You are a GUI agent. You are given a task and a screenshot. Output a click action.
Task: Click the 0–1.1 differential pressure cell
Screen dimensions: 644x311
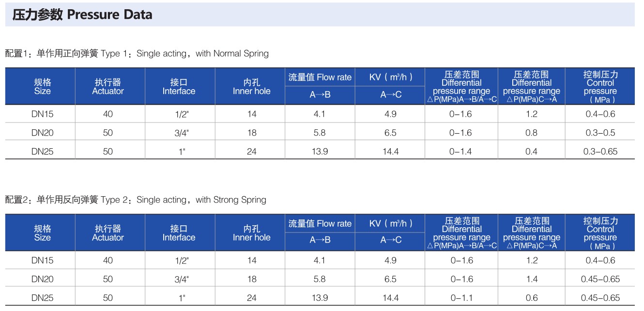click(x=462, y=298)
